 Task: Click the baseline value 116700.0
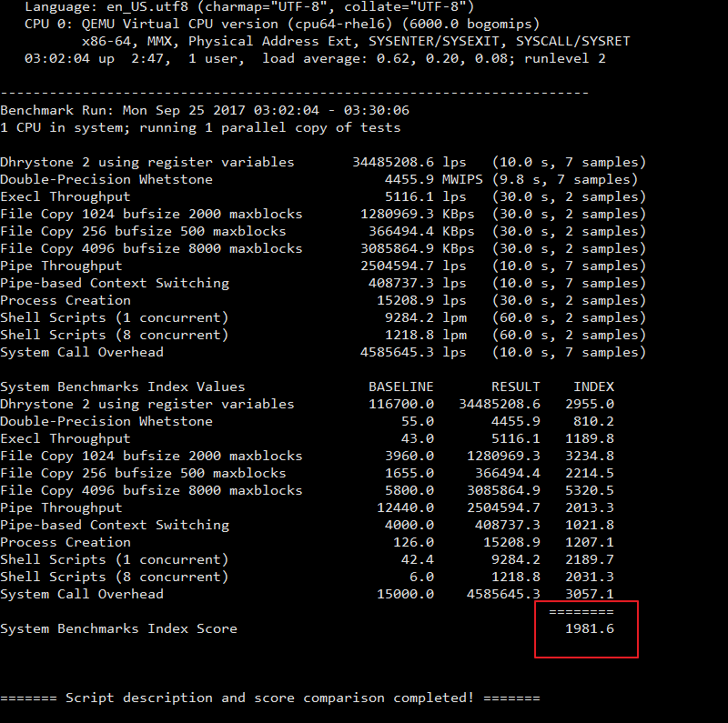pyautogui.click(x=401, y=404)
